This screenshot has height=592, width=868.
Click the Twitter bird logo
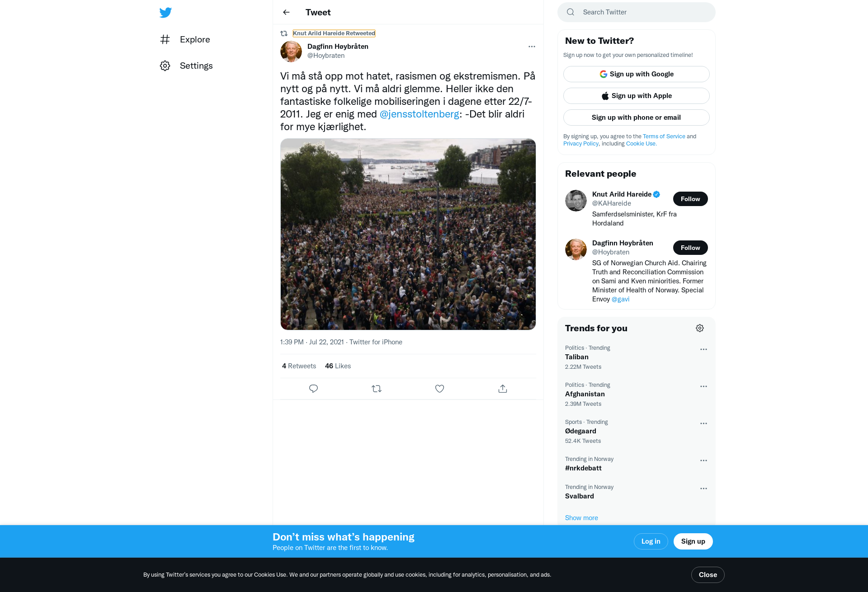pyautogui.click(x=165, y=12)
